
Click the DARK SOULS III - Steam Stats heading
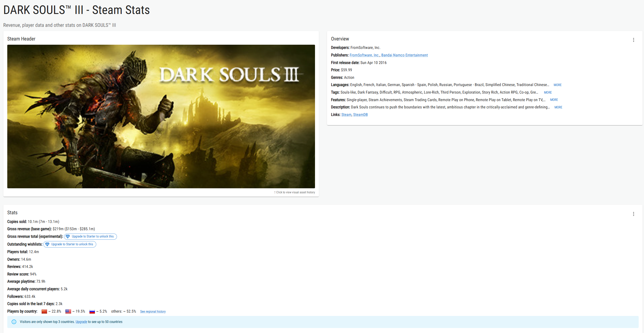point(76,10)
